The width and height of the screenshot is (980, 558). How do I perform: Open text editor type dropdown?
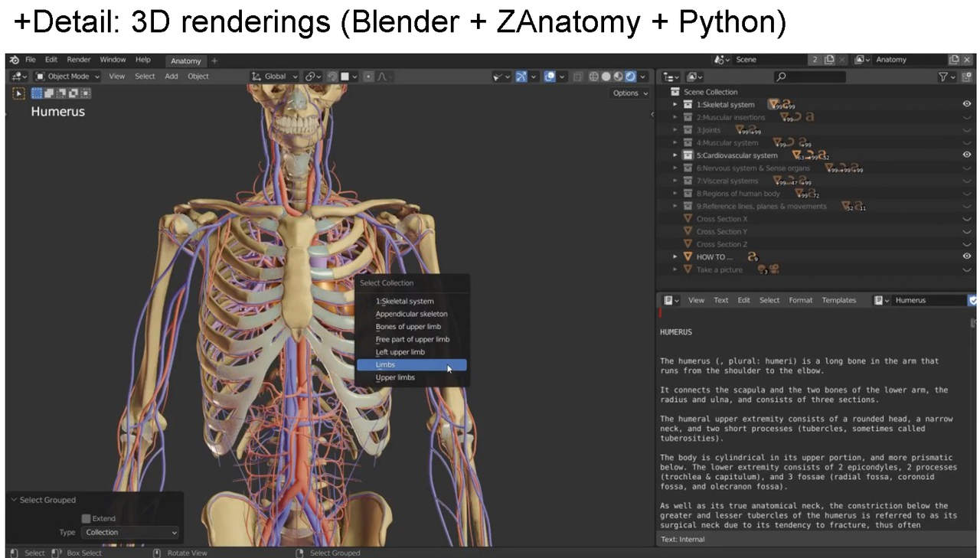tap(671, 300)
